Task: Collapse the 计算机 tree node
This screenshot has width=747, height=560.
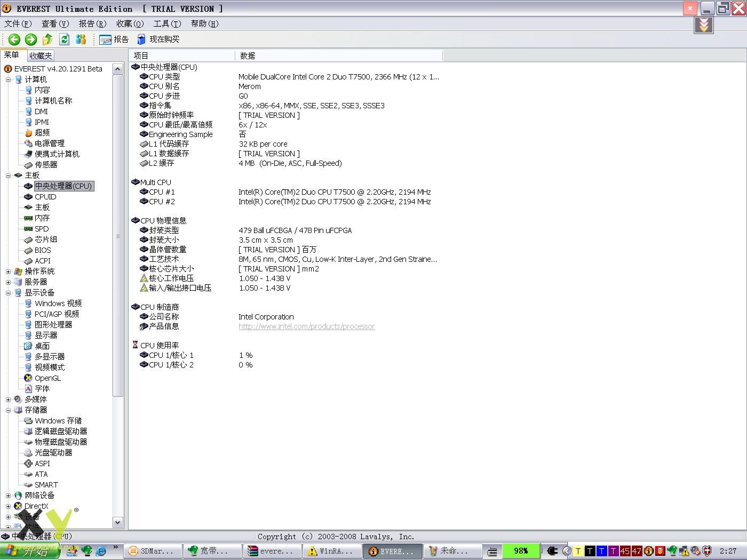Action: (8, 79)
